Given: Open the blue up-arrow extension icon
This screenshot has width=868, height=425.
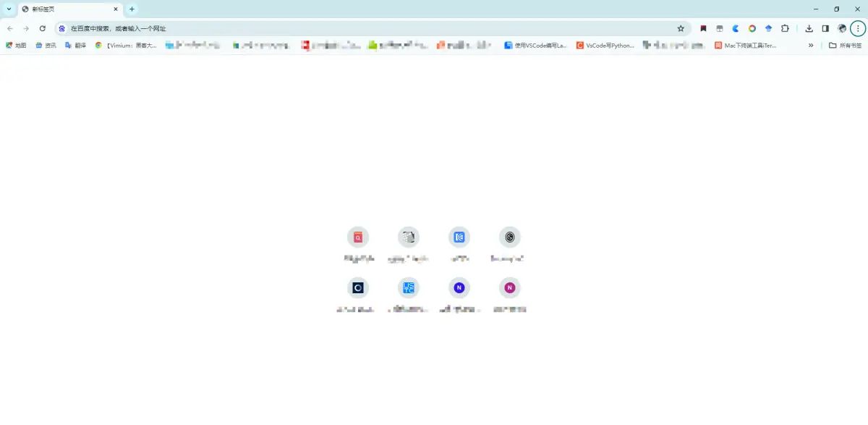Looking at the screenshot, I should pos(768,28).
